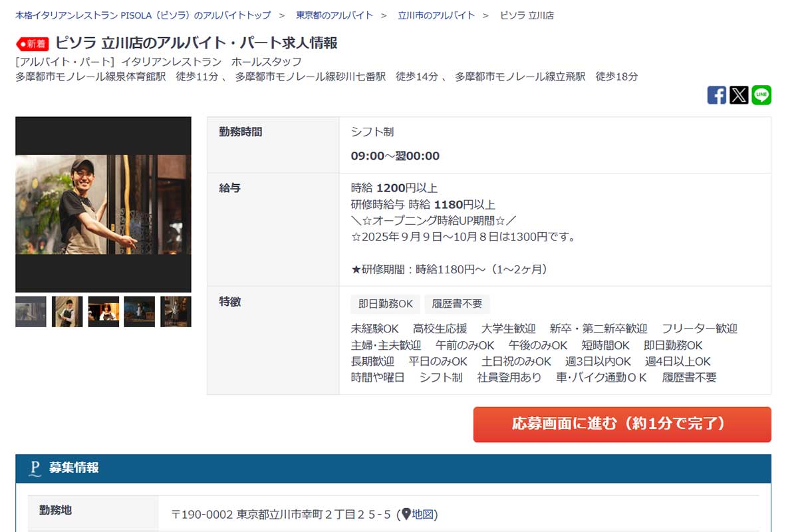798x532 pixels.
Task: Click the 週3日以内OK feature text
Action: [x=598, y=361]
